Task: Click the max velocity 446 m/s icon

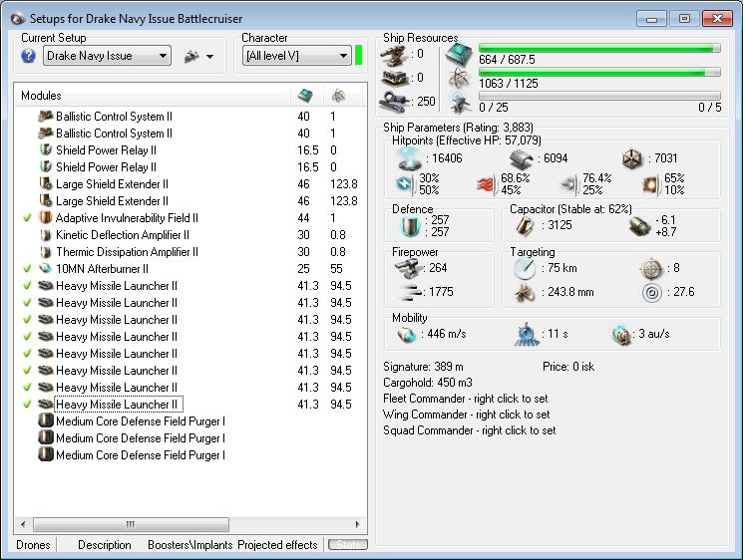Action: [407, 335]
